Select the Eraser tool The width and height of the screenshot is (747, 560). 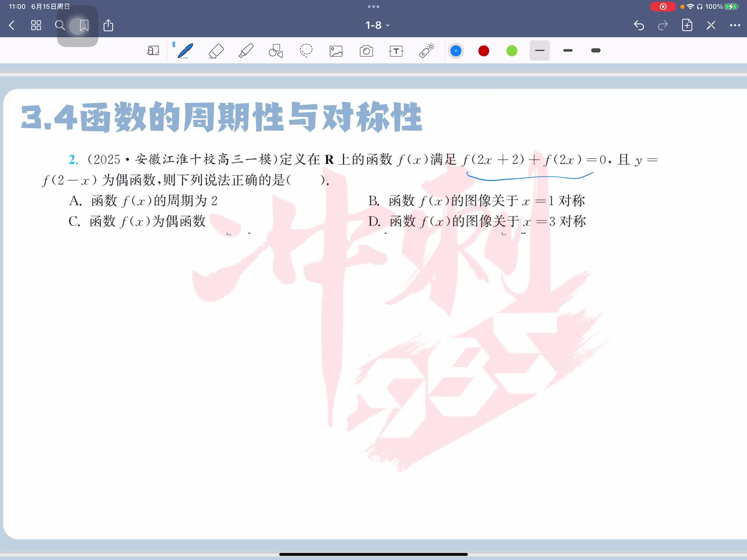216,51
